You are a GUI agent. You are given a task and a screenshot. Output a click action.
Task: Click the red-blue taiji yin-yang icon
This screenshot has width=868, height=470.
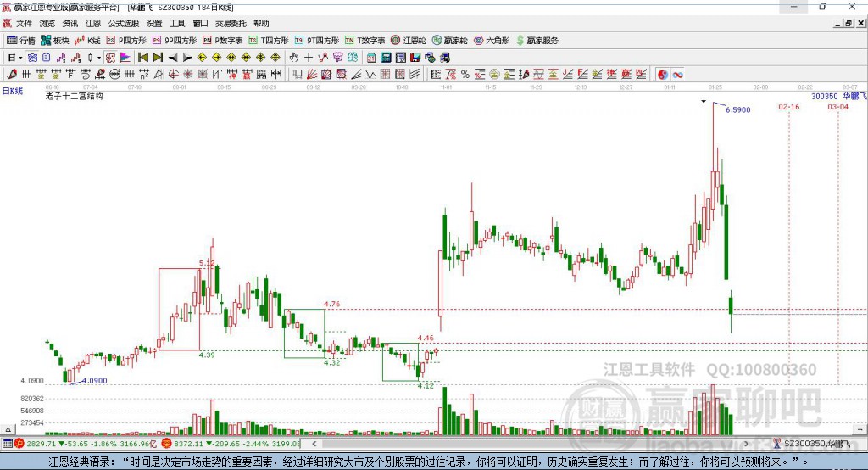tap(663, 75)
